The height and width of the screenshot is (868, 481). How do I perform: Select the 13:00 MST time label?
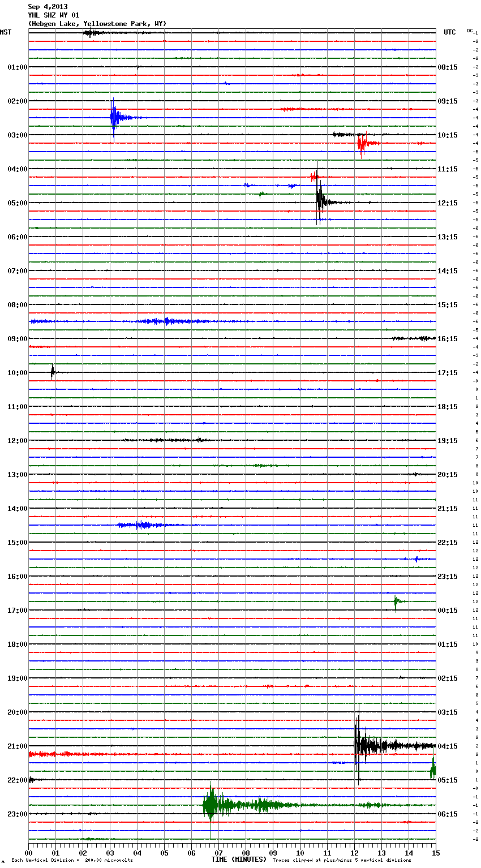(x=18, y=475)
